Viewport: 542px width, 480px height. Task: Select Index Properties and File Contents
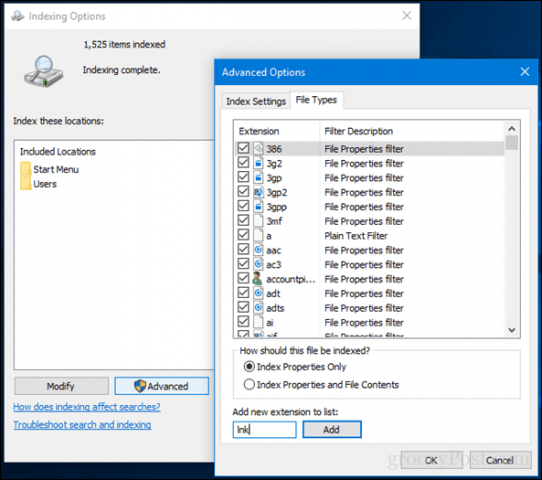tap(249, 384)
